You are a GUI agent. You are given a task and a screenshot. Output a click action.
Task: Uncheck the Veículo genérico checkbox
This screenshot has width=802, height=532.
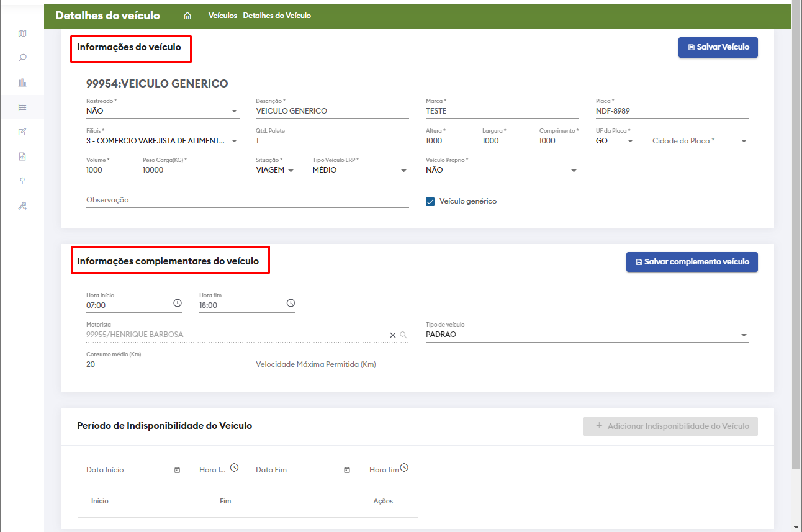(430, 201)
